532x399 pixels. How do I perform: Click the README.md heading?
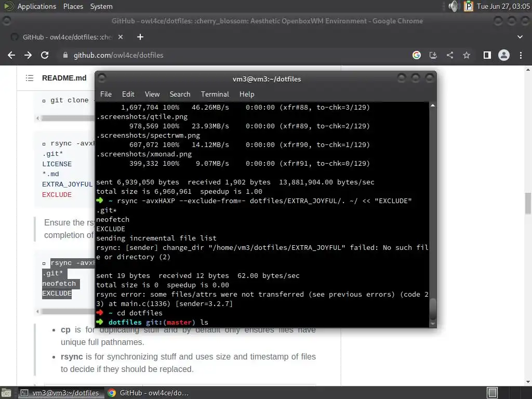pos(64,78)
